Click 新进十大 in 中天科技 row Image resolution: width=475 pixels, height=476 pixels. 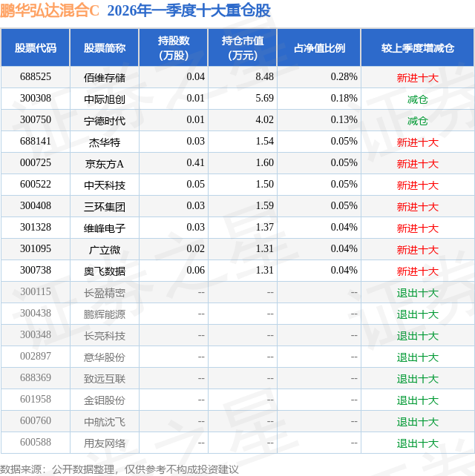coord(418,186)
